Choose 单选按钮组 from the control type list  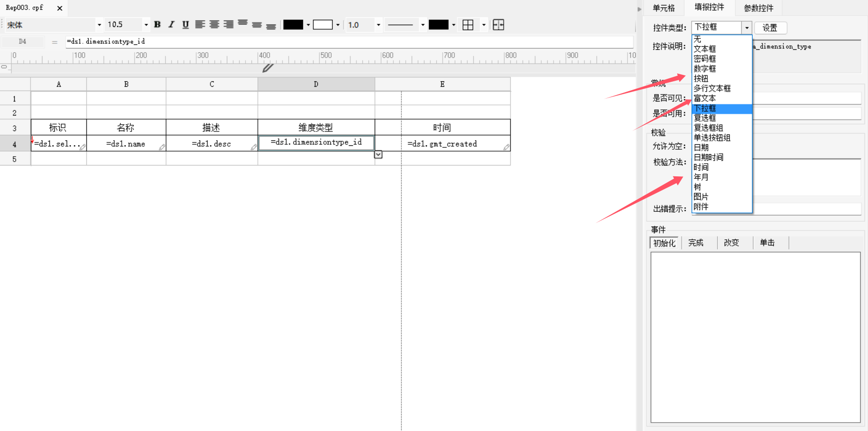tap(722, 137)
